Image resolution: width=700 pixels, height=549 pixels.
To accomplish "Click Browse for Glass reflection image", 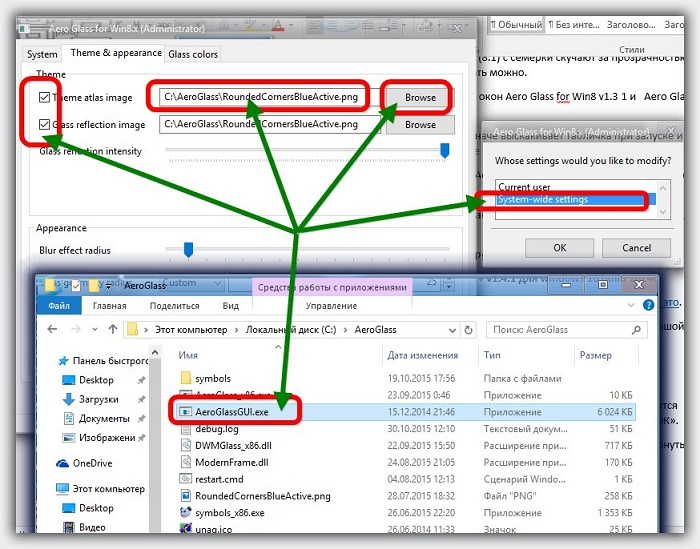I will coord(420,125).
